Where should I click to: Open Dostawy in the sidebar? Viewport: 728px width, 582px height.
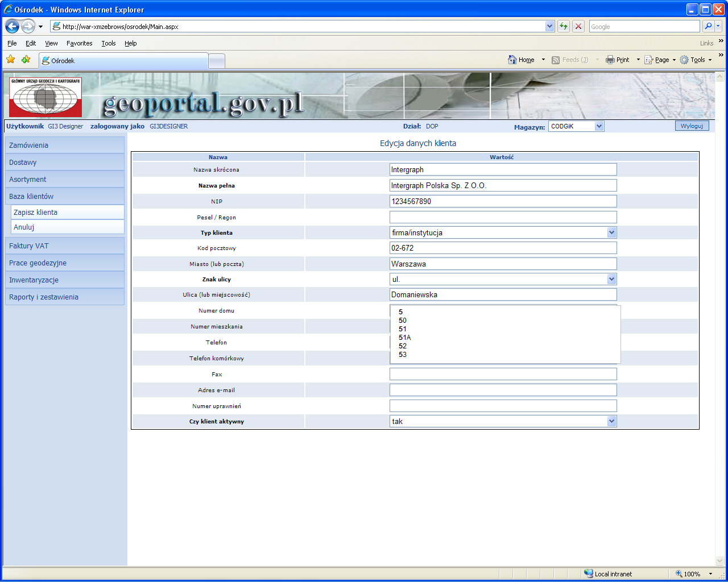[65, 162]
